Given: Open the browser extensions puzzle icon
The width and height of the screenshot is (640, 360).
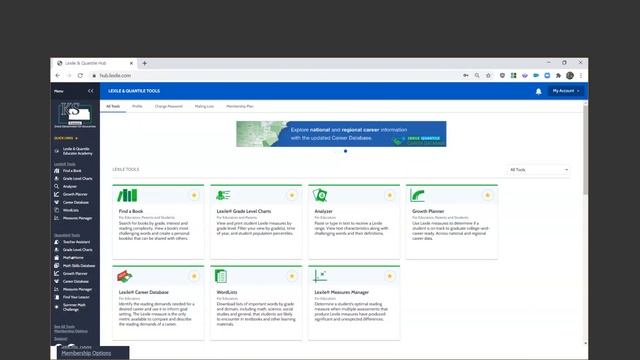Looking at the screenshot, I should coord(558,76).
